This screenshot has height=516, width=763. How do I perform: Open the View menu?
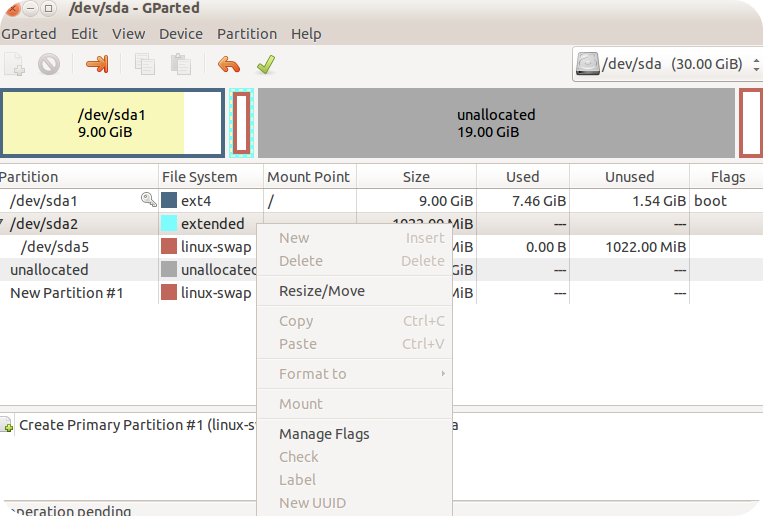click(x=128, y=34)
